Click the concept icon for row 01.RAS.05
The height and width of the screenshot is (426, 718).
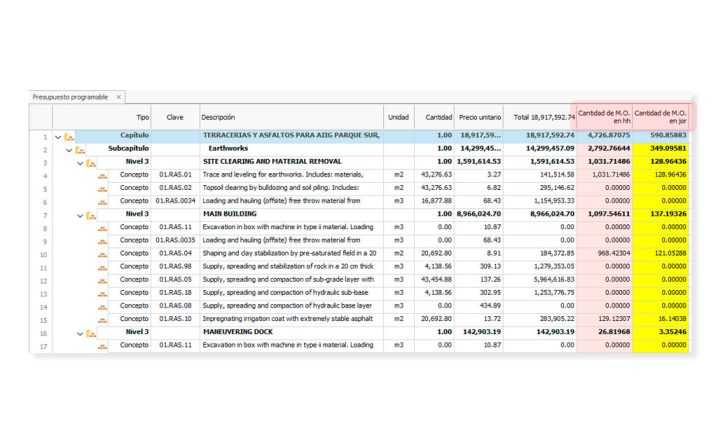[x=102, y=281]
